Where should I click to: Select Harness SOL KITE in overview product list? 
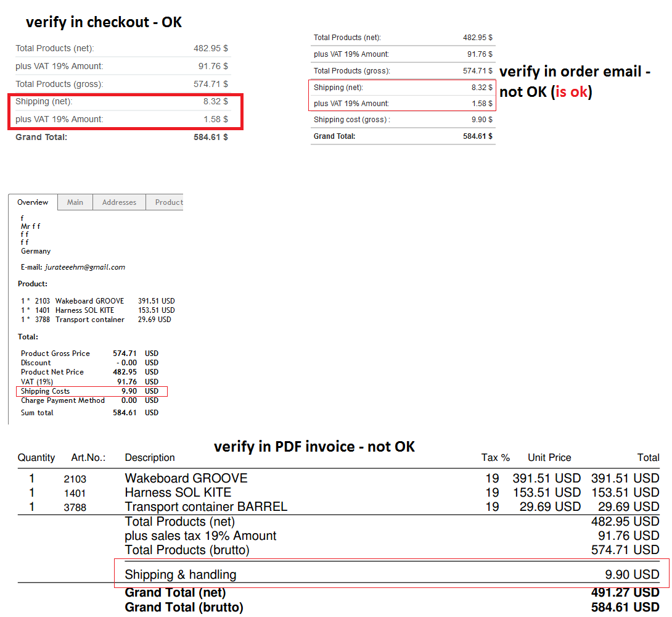coord(84,310)
